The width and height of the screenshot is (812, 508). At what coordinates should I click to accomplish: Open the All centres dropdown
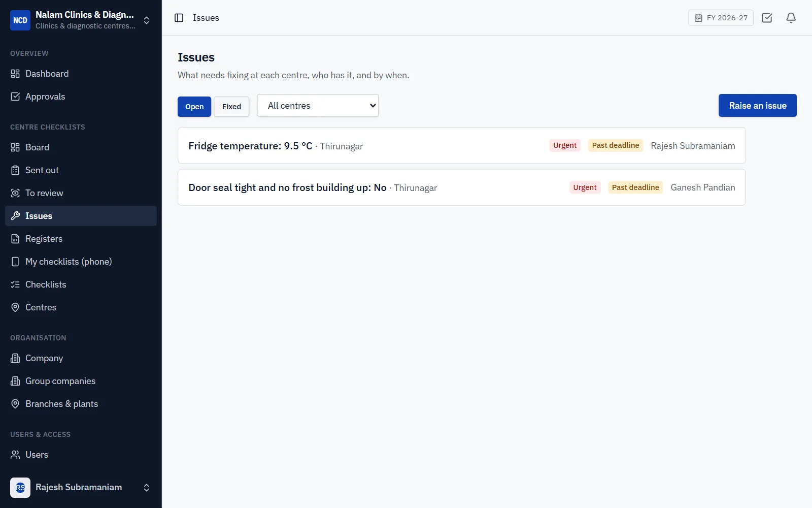(318, 106)
